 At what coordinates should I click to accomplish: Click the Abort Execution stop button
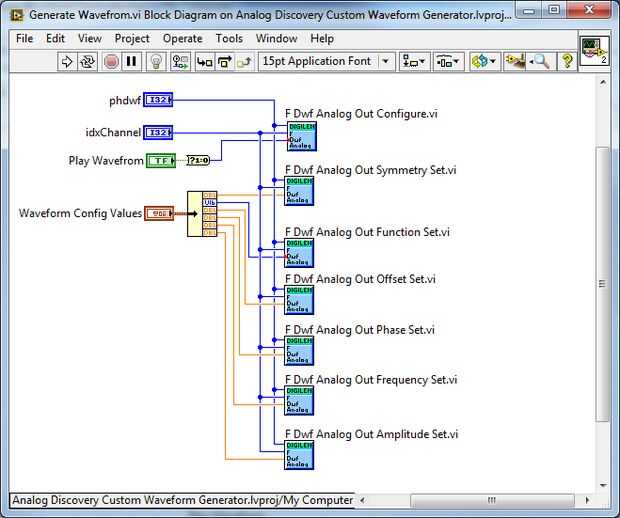pyautogui.click(x=111, y=62)
